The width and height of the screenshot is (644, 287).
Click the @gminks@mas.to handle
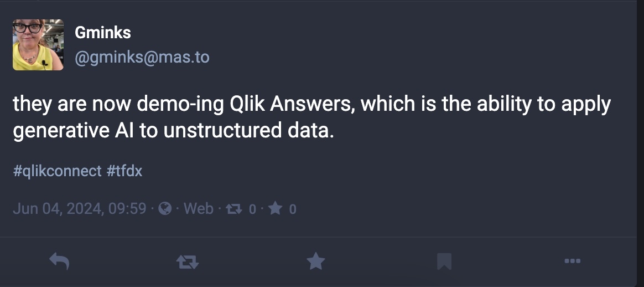142,57
